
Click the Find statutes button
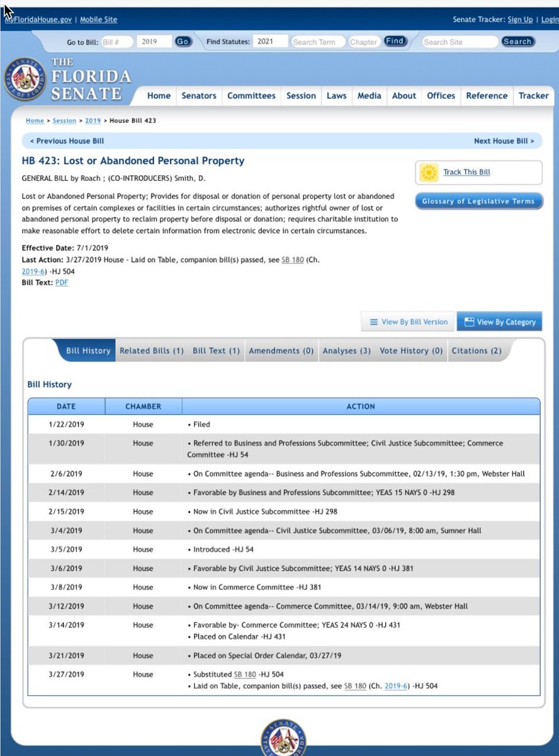pos(395,42)
